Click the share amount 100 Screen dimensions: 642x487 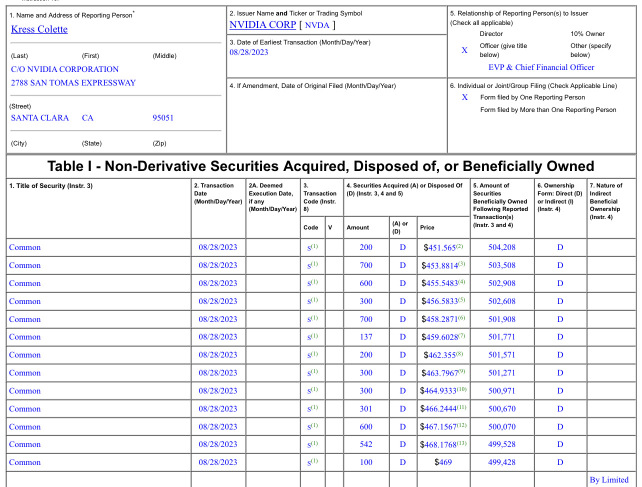point(366,462)
